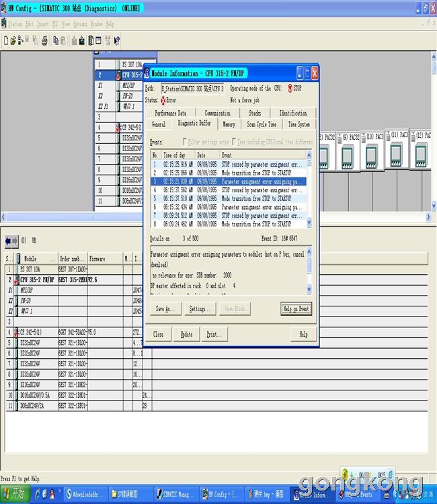Click the forward arrow in the detail pane
The width and height of the screenshot is (437, 504).
point(15,241)
